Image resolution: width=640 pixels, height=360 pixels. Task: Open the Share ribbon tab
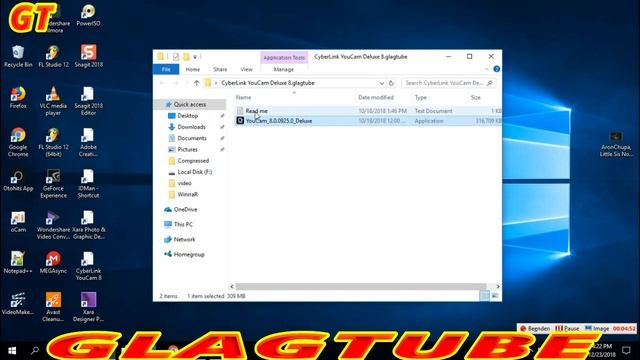(x=220, y=69)
